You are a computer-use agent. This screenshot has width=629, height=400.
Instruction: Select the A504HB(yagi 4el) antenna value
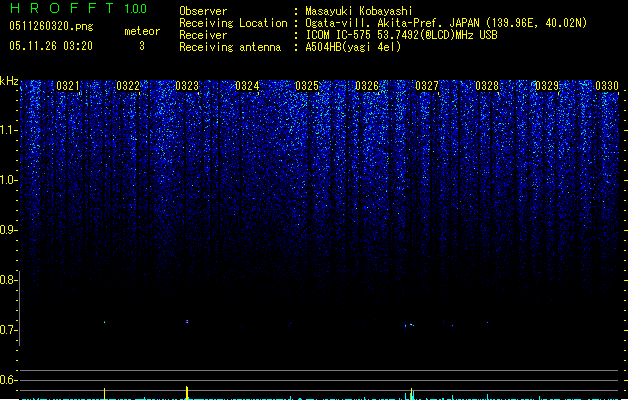coord(353,47)
